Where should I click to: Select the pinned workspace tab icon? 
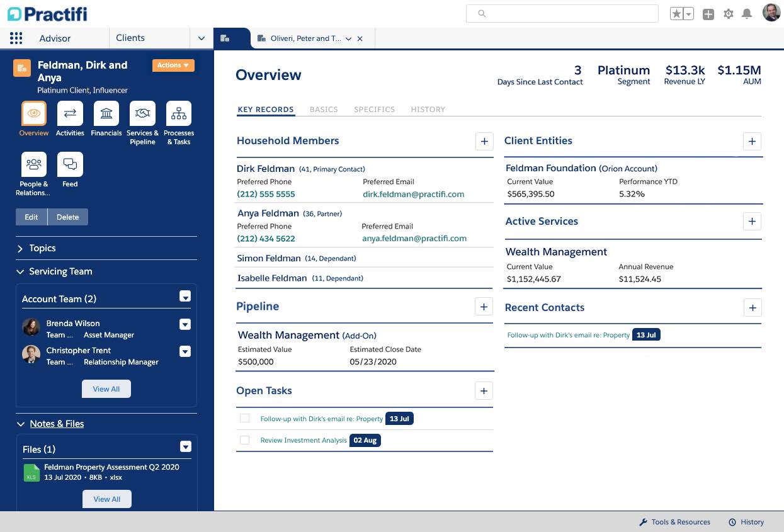tap(225, 38)
